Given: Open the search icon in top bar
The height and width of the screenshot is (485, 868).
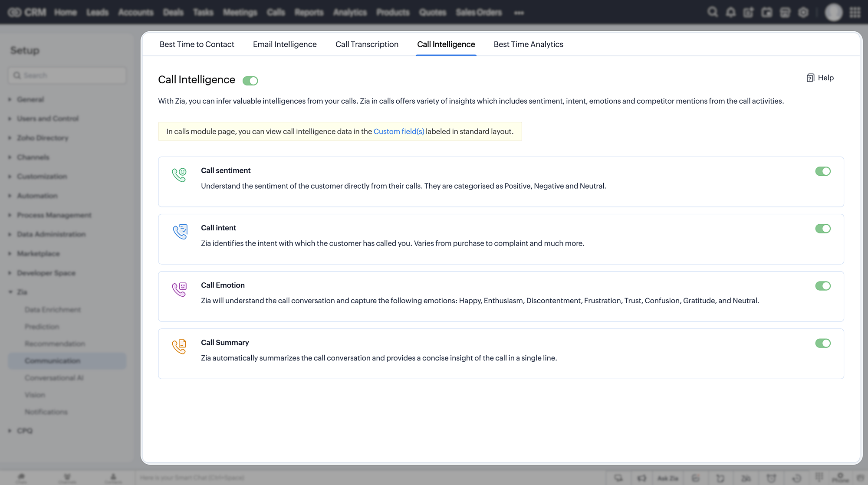Looking at the screenshot, I should [712, 12].
